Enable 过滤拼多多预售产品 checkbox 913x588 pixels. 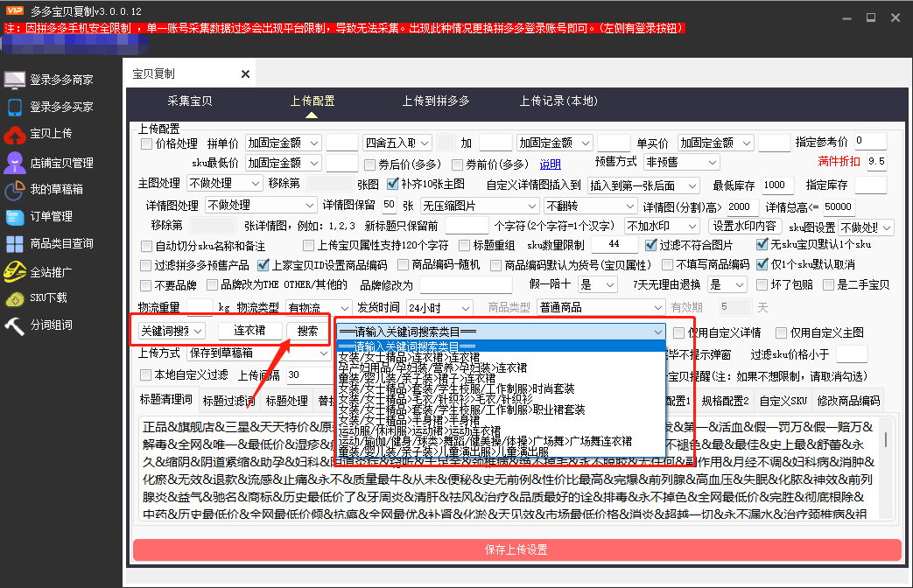tap(146, 265)
